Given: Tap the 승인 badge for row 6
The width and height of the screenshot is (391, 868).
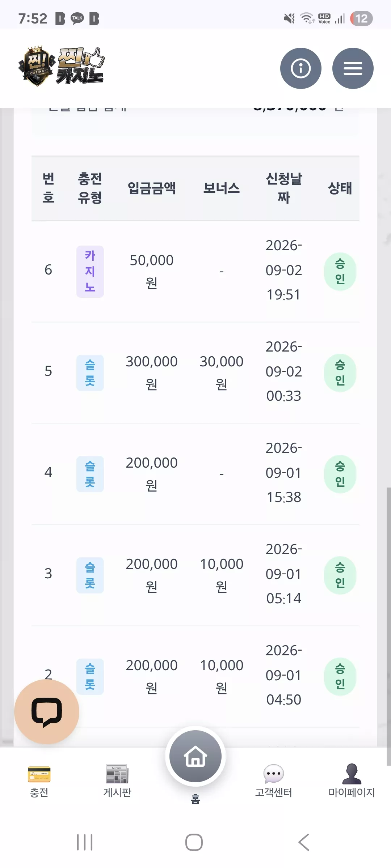Looking at the screenshot, I should point(340,272).
